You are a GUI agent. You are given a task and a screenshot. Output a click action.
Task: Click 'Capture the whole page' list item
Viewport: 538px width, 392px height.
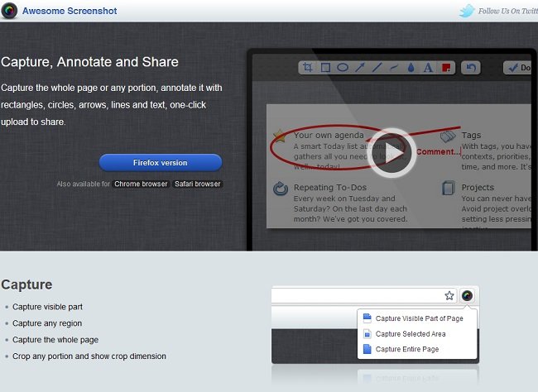[55, 340]
